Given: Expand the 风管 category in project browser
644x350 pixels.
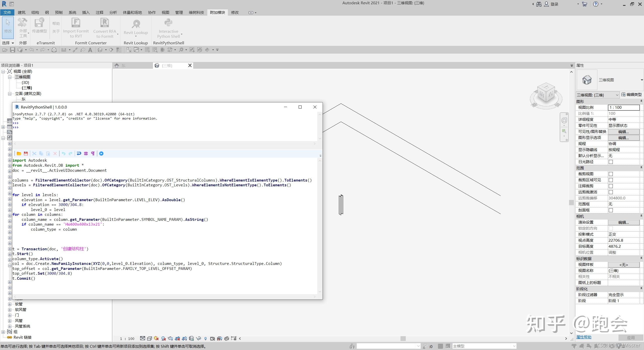Looking at the screenshot, I should pos(10,321).
